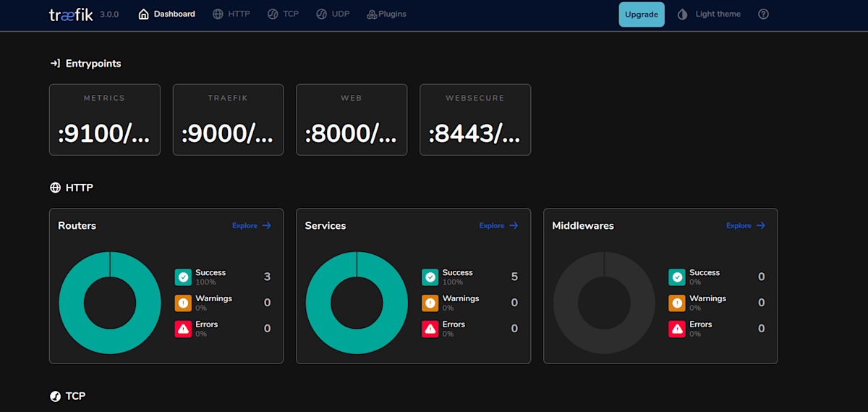Click the Routers Success check icon

[x=183, y=277]
